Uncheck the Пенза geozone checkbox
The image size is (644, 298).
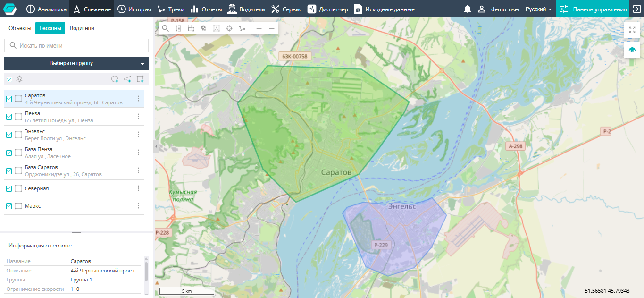tap(9, 117)
